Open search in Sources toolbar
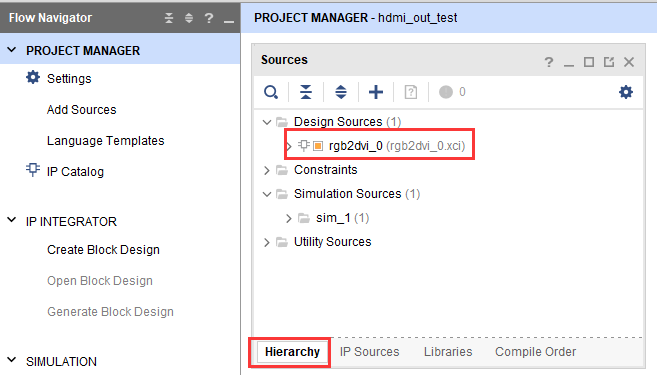The width and height of the screenshot is (657, 375). coord(271,92)
